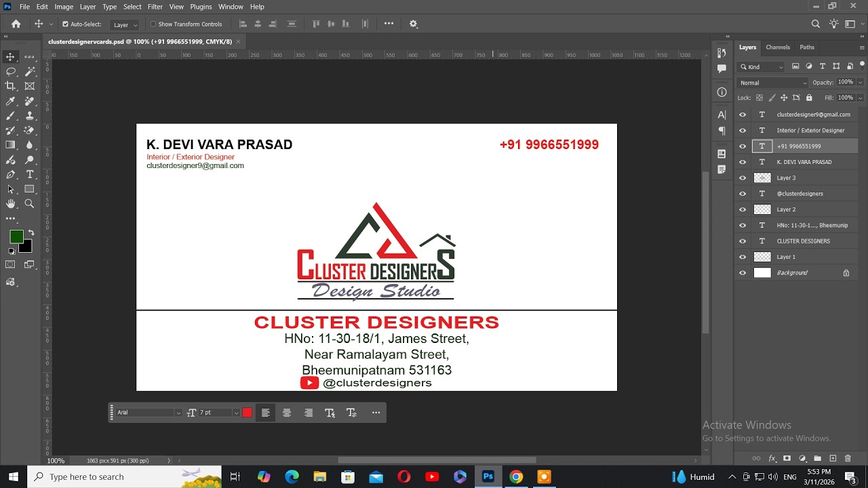Open the Plugins menu
This screenshot has height=488, width=868.
201,7
